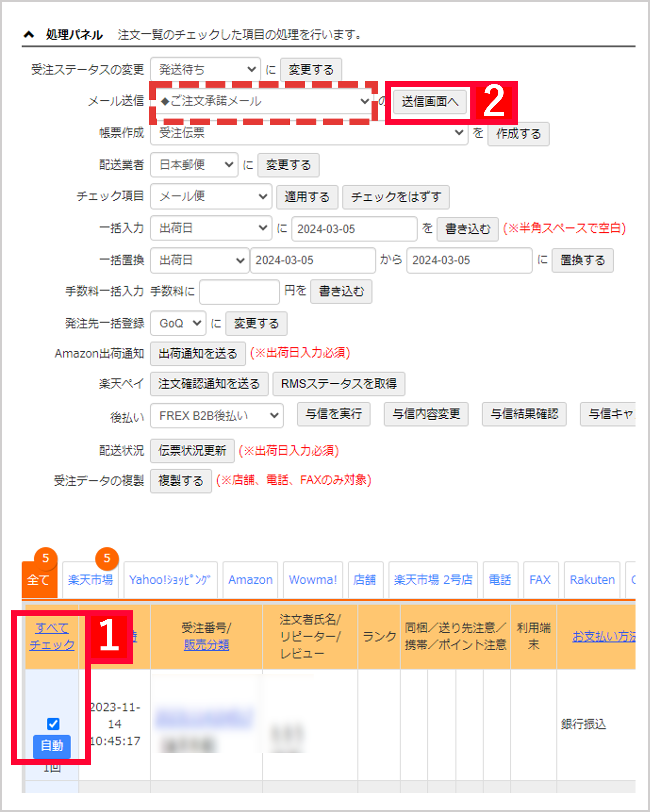Open the 受注ステータスの変更 dropdown showing 発送待ち
This screenshot has height=812, width=650.
pyautogui.click(x=205, y=70)
